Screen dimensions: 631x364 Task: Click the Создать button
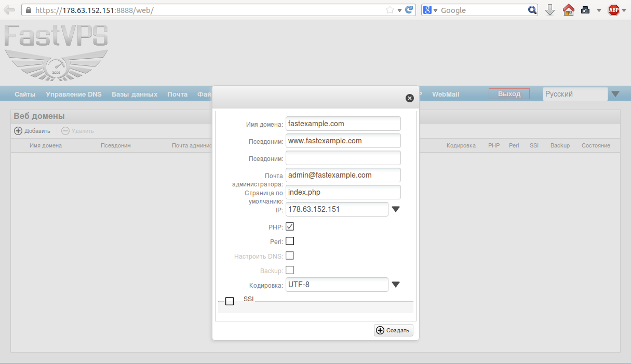[394, 330]
